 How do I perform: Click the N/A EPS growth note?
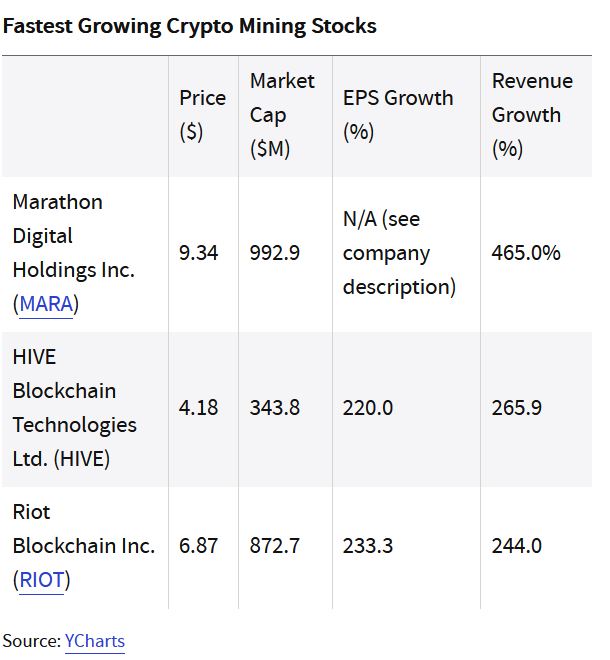399,253
